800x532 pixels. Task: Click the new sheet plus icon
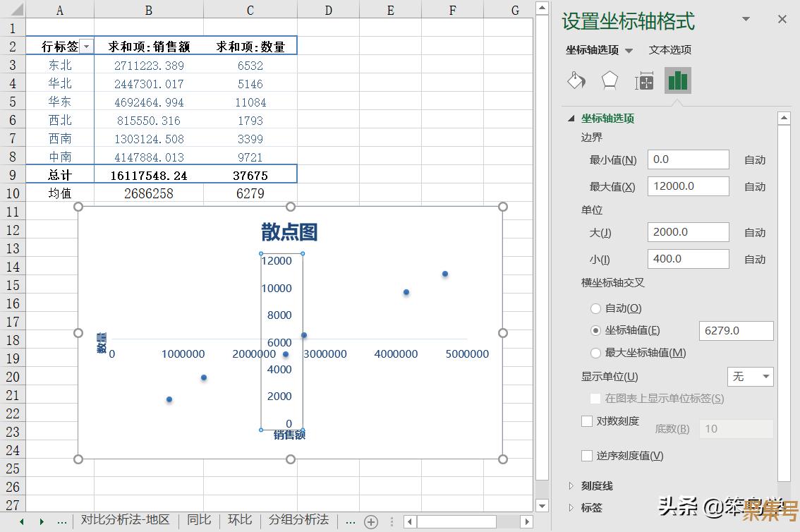[x=371, y=521]
